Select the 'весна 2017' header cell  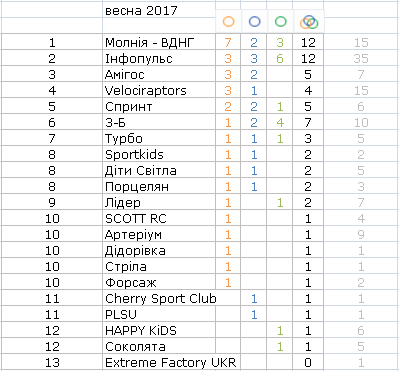[159, 10]
